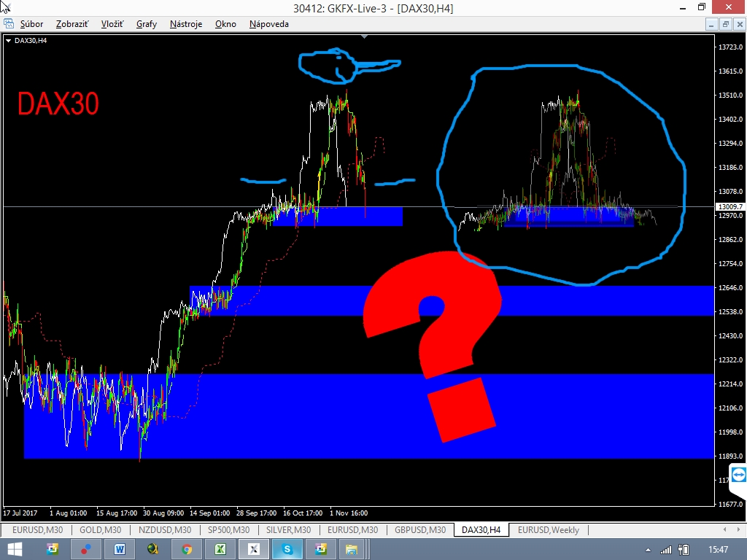
Task: Click price axis value 11893.0
Action: pyautogui.click(x=730, y=456)
